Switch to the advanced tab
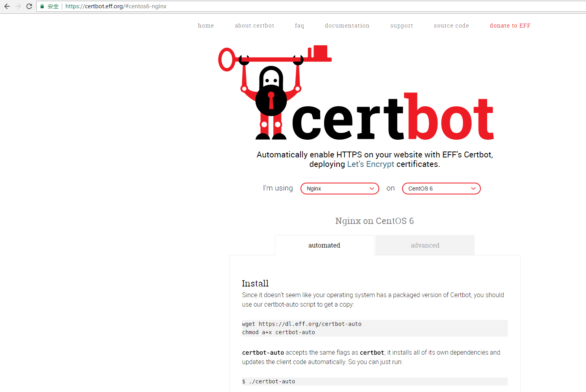This screenshot has height=392, width=586. (425, 245)
